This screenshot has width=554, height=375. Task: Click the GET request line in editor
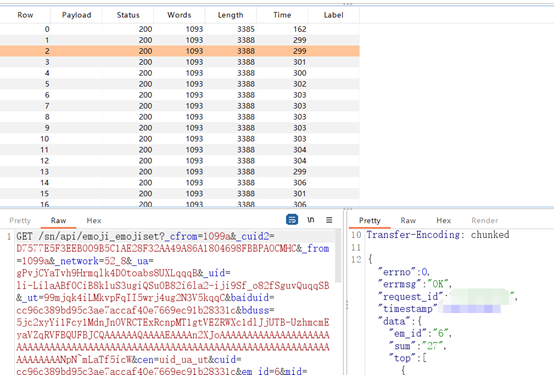[x=146, y=236]
